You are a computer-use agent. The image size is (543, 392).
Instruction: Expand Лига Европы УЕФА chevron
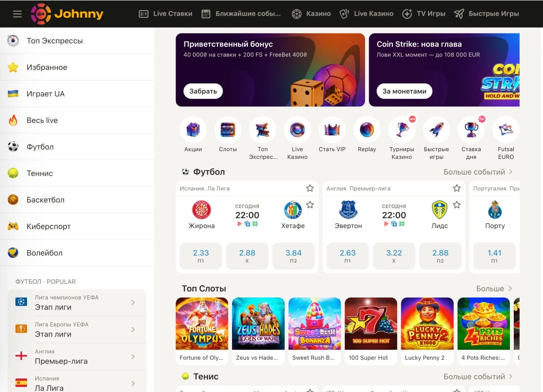tap(133, 330)
